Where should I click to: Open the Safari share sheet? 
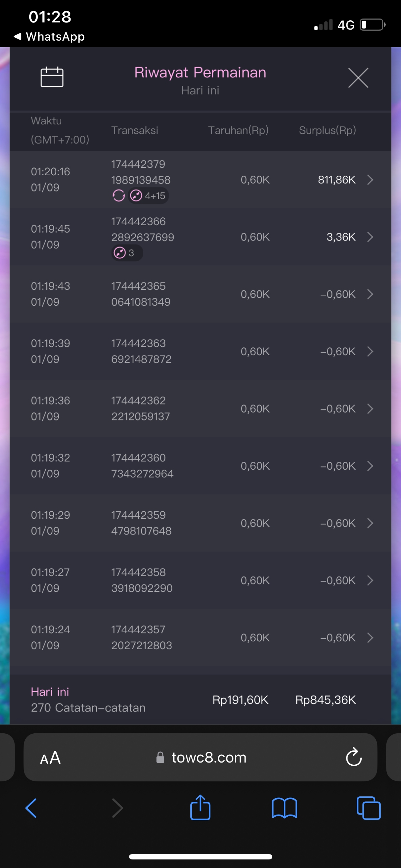(x=200, y=808)
